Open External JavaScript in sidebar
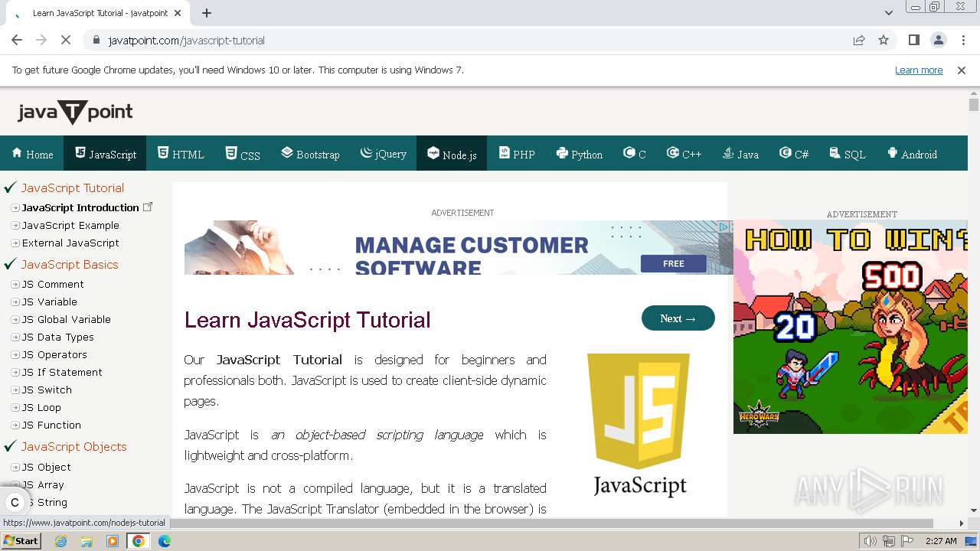980x551 pixels. (x=70, y=243)
